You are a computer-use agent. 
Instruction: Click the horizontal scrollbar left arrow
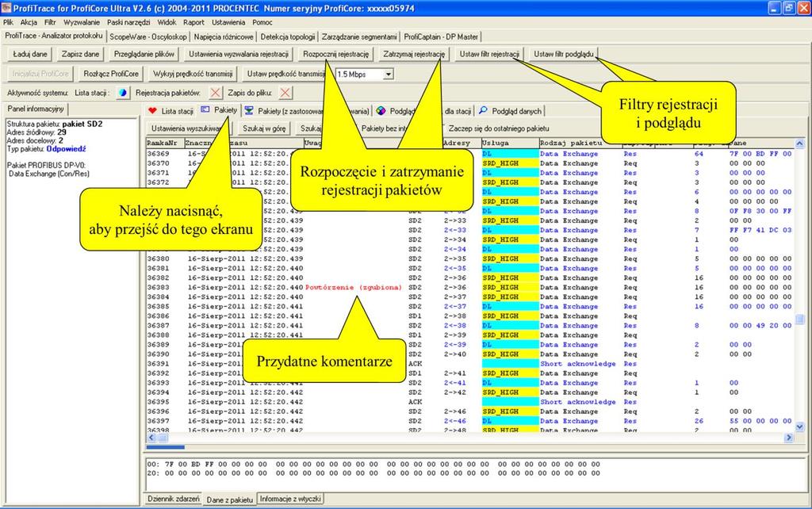151,438
